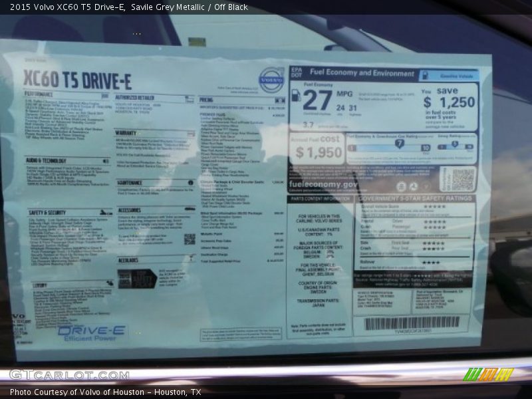
Task: Click the fuel pump icon beside Gasoline Vehicle
Action: [x=425, y=75]
